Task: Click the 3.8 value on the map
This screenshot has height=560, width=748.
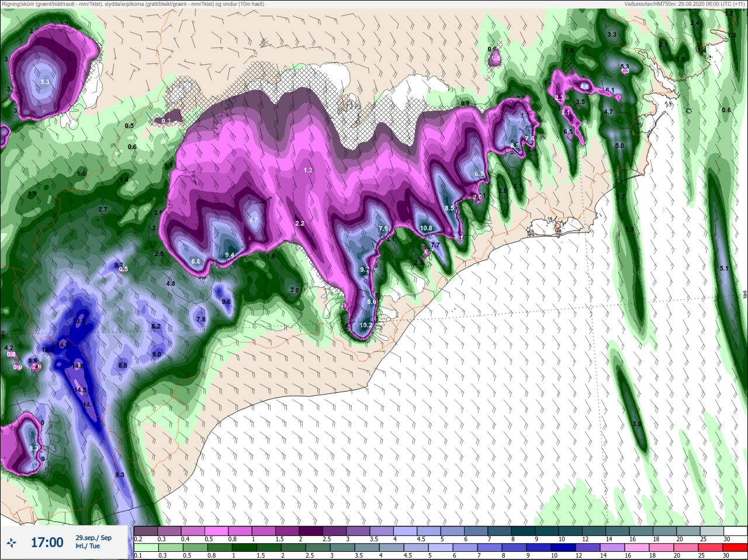Action: click(x=295, y=289)
